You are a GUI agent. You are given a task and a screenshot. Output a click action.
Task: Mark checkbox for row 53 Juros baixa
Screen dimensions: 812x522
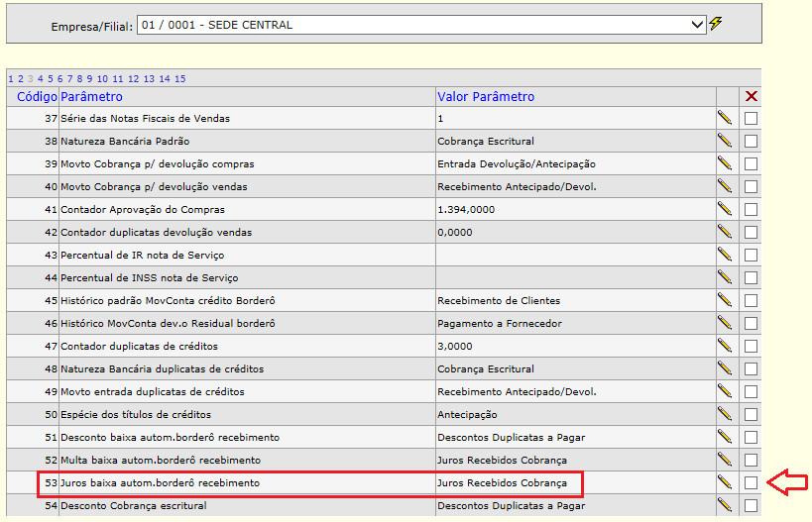[x=751, y=482]
